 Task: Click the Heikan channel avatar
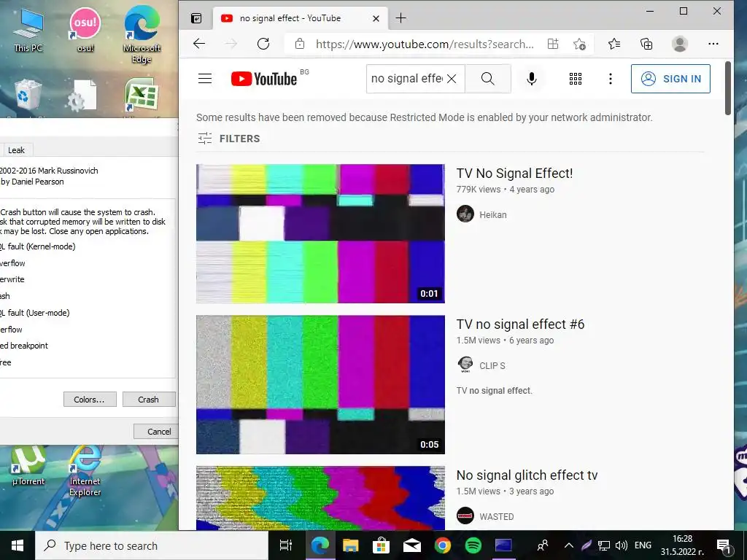click(465, 214)
